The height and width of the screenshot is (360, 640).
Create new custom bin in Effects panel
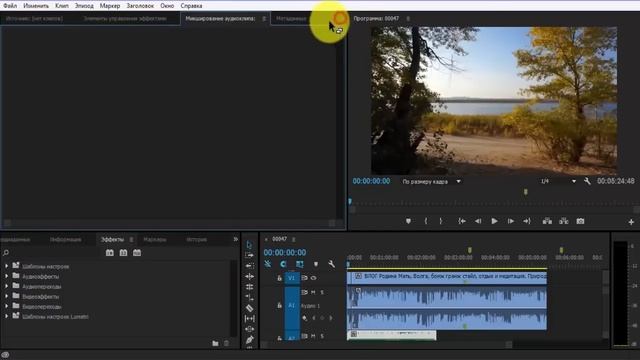click(215, 344)
